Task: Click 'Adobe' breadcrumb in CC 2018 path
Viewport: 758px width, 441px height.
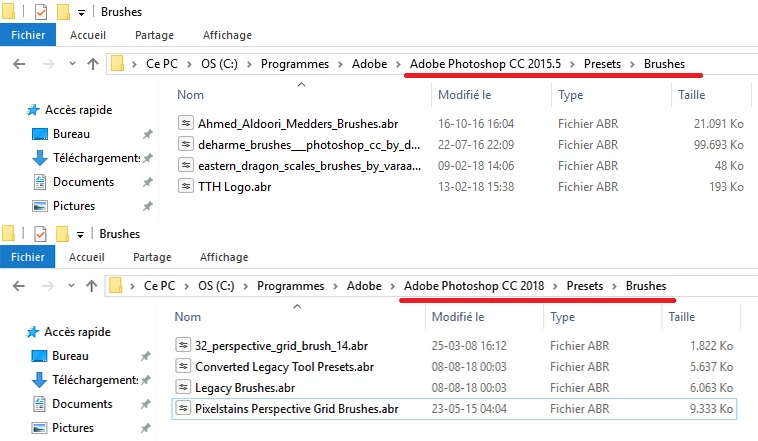Action: pyautogui.click(x=364, y=286)
